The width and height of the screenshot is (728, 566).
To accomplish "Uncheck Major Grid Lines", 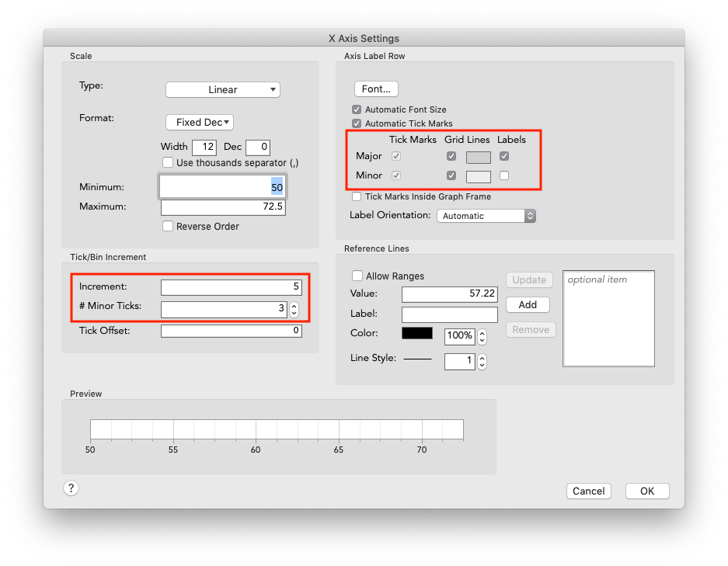I will 451,156.
